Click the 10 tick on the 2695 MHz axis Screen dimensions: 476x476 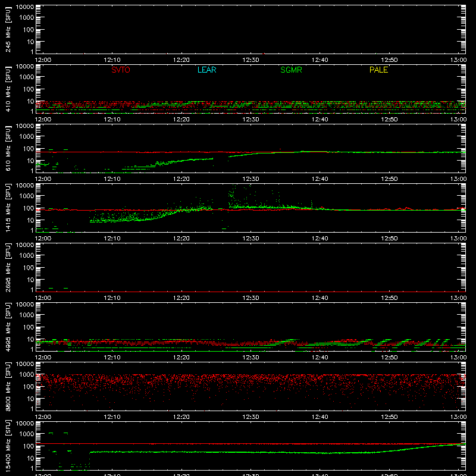click(x=30, y=280)
